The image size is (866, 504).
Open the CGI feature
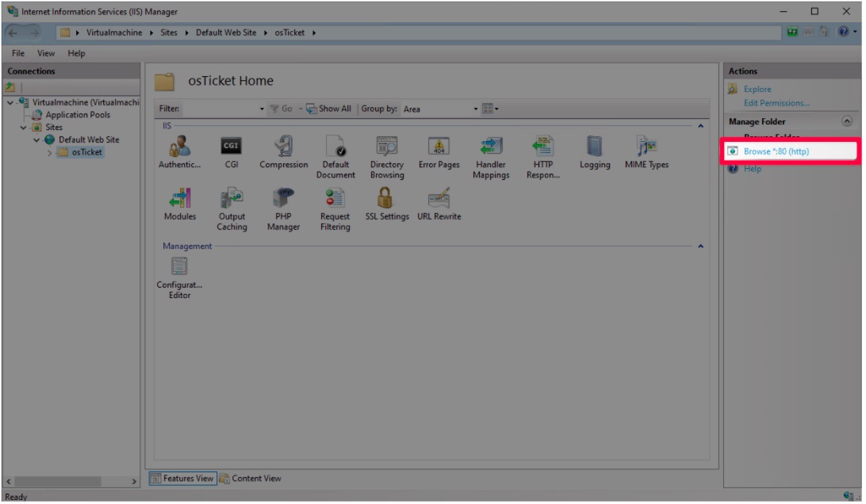click(232, 152)
